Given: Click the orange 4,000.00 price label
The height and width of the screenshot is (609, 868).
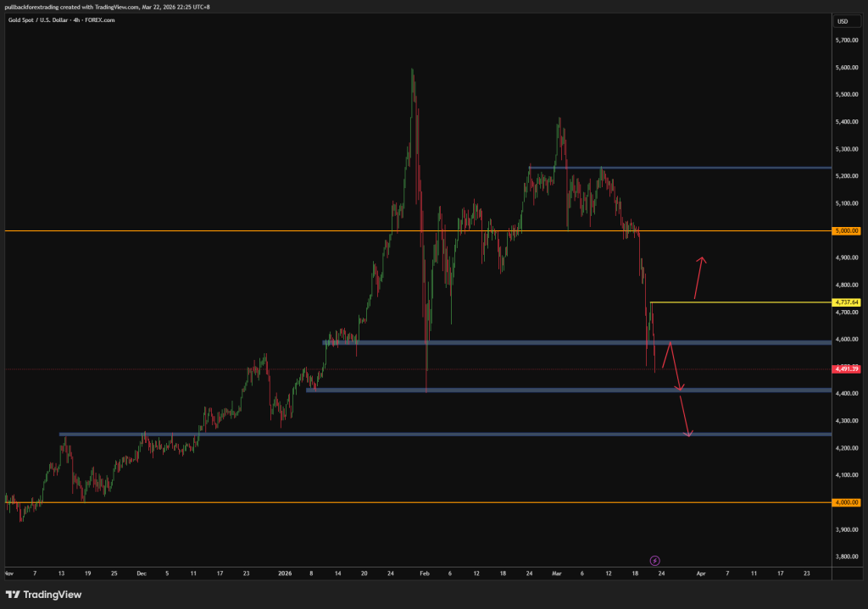Looking at the screenshot, I should point(847,502).
